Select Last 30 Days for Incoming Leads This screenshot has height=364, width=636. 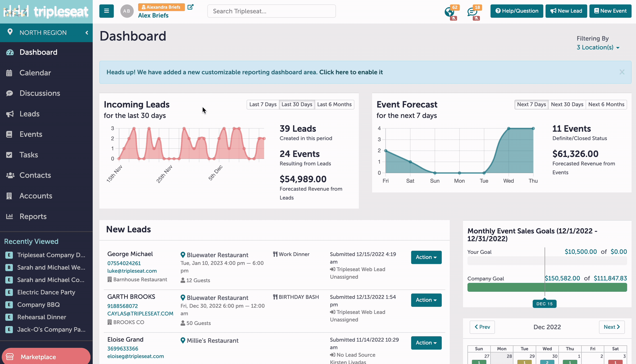pyautogui.click(x=297, y=105)
